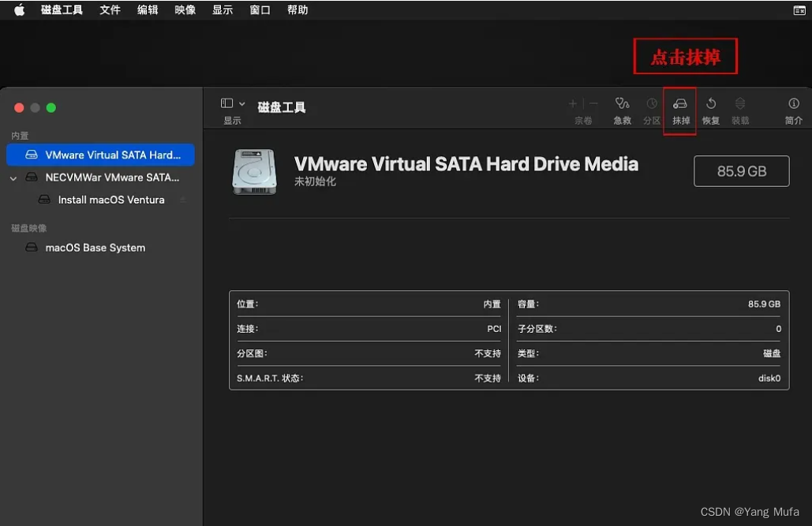Viewport: 812px width, 526px height.
Task: Click the Install macOS Ventura volume icon
Action: pos(44,200)
